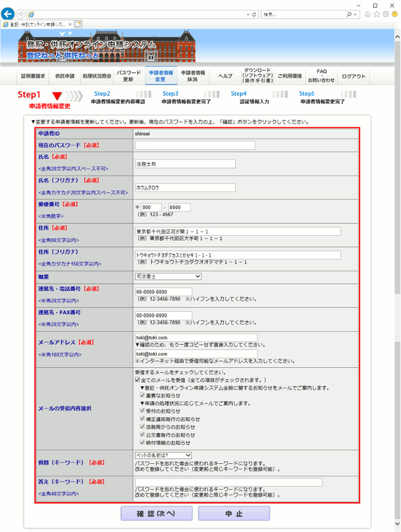401x532 pixels.
Task: Select the 申請者情報変更 menu tab
Action: (161, 76)
